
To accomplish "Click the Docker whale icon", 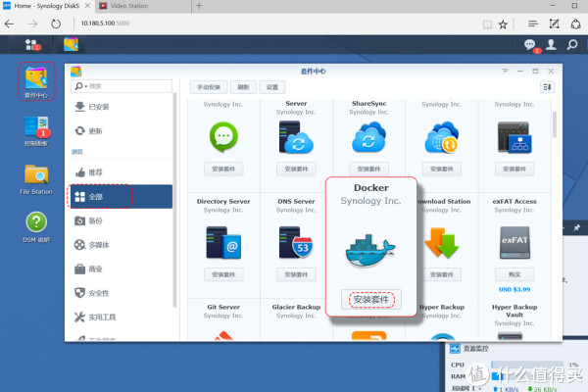I will tap(370, 250).
